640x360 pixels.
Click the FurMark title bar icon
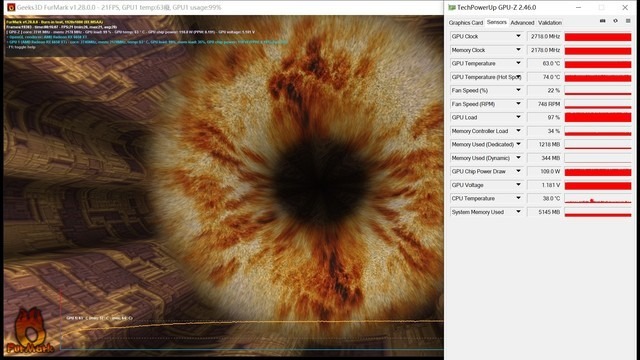[11, 7]
